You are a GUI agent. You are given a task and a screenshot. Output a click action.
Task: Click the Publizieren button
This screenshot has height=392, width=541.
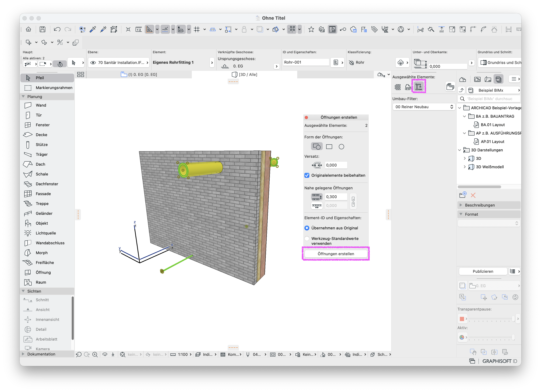pyautogui.click(x=483, y=271)
